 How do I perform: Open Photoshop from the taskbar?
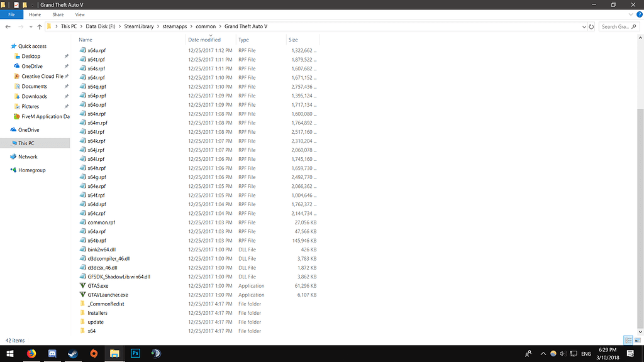135,353
